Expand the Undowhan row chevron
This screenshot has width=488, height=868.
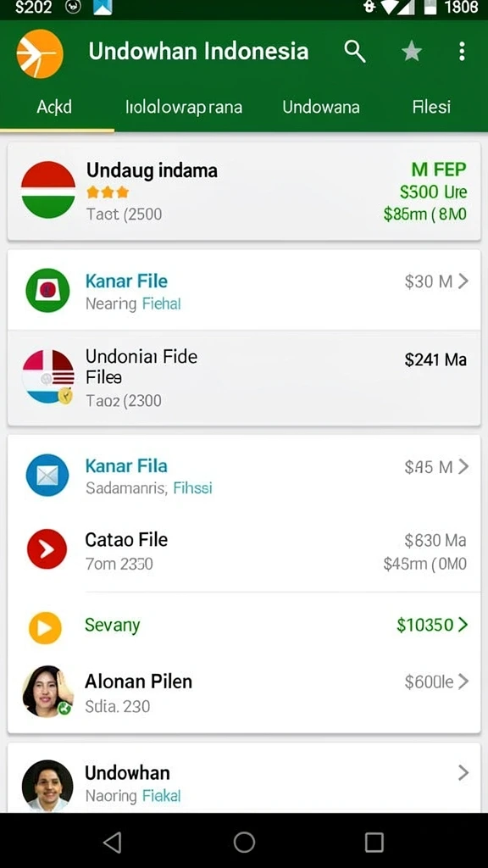pyautogui.click(x=463, y=773)
